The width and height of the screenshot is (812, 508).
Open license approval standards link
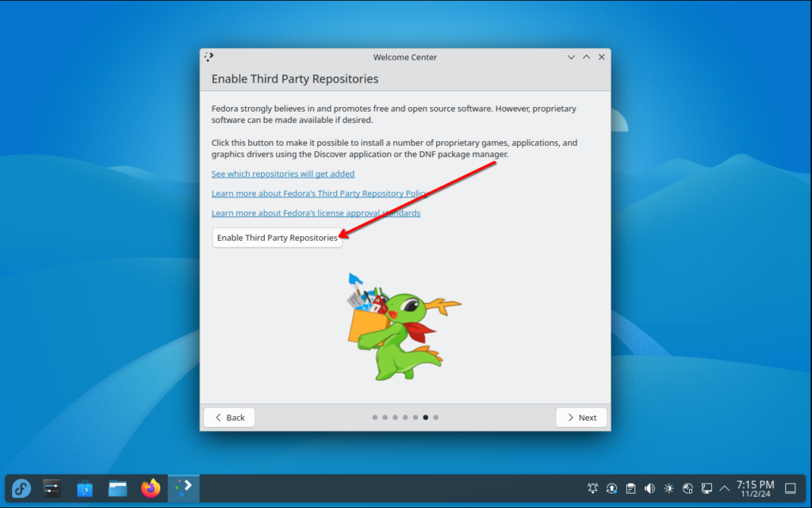click(316, 213)
